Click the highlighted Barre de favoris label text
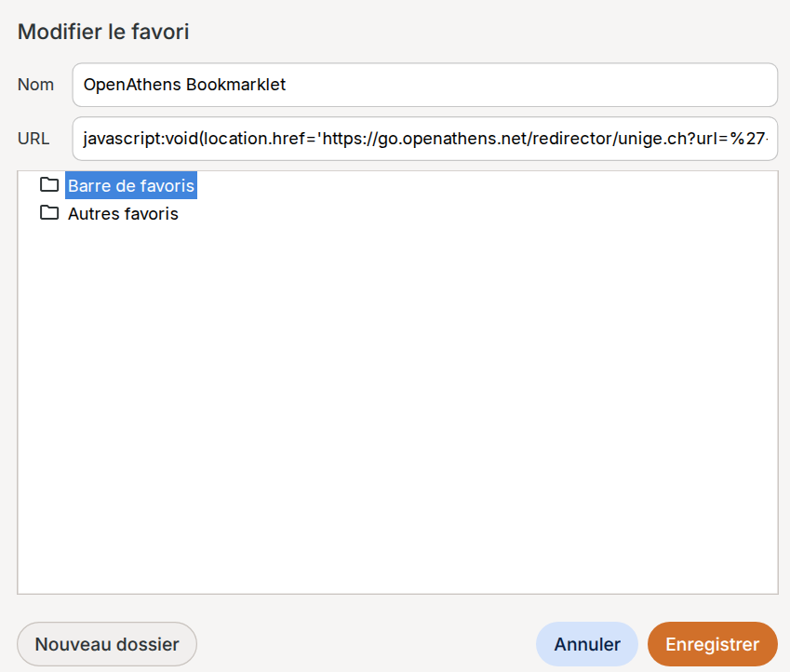790x672 pixels. [x=130, y=185]
